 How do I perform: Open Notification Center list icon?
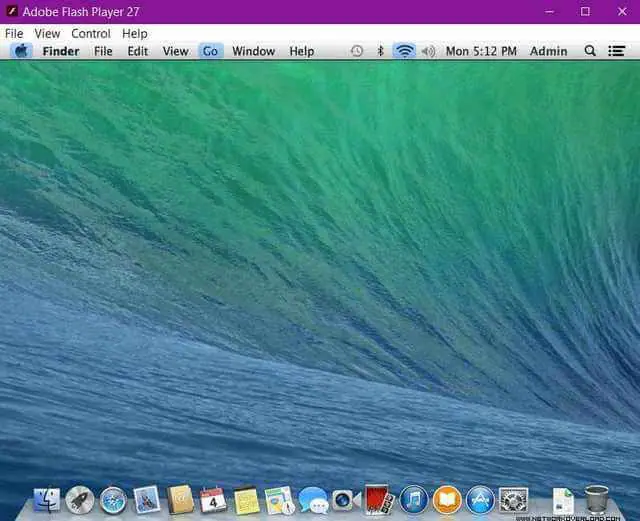616,51
